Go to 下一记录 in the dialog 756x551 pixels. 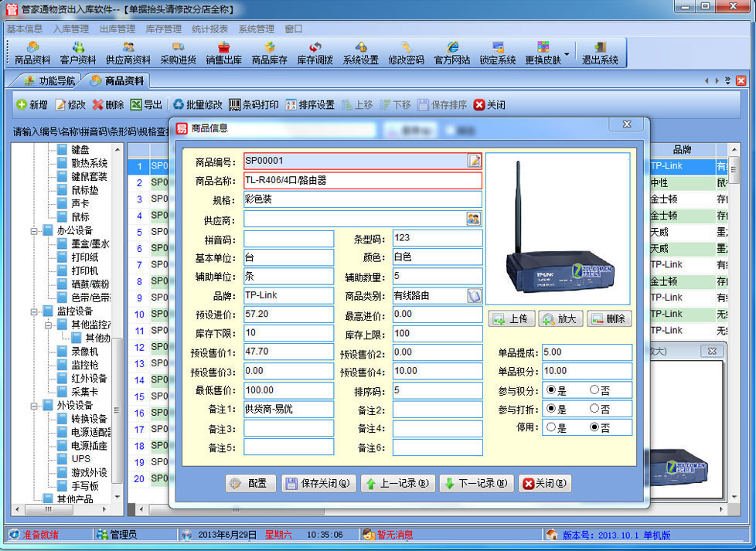[475, 484]
